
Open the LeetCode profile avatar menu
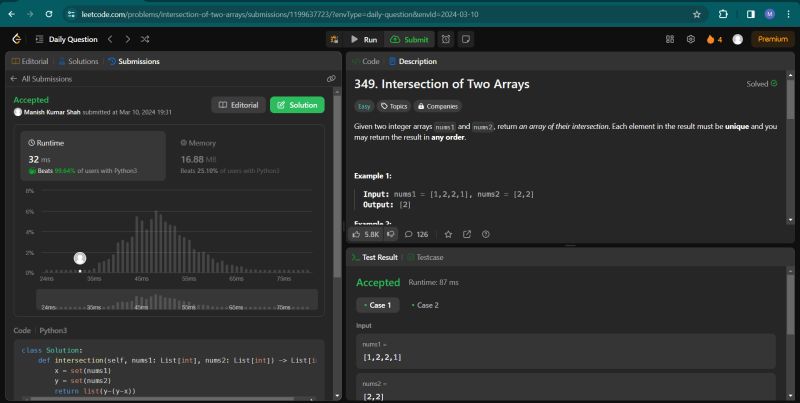[x=737, y=39]
